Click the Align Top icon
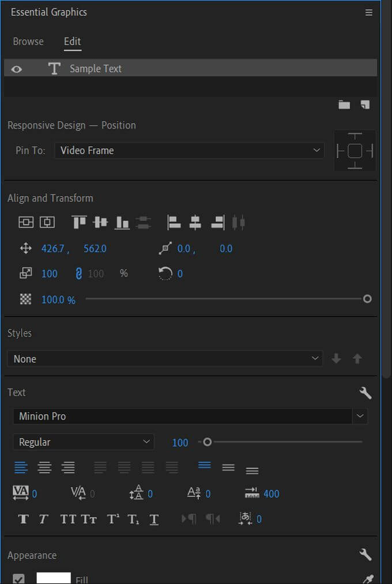 pos(78,222)
